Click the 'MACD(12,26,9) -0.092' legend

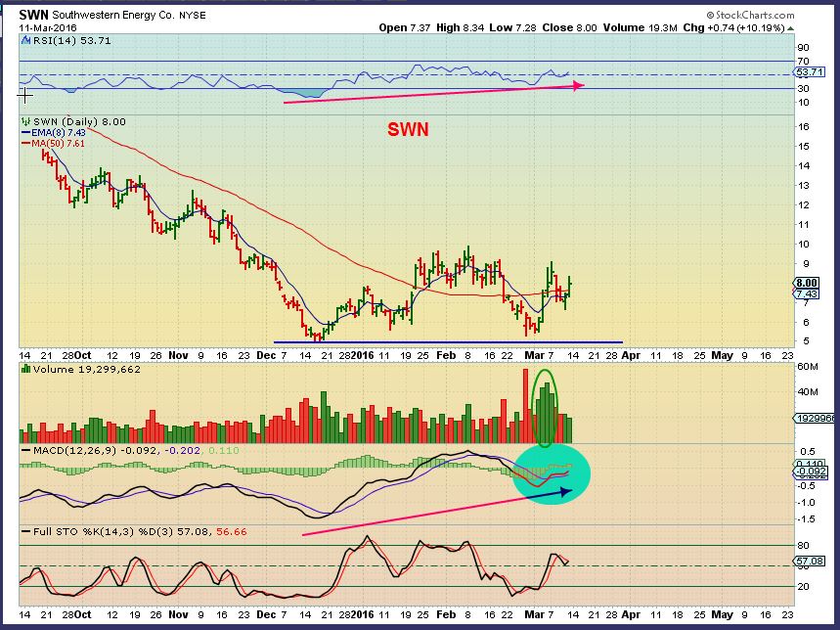click(96, 451)
